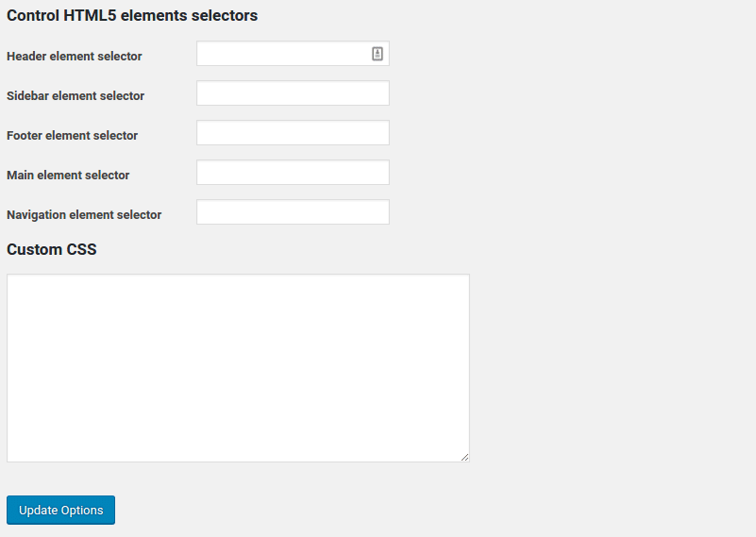Image resolution: width=756 pixels, height=537 pixels.
Task: Click the "Sidebar element selector" label
Action: click(x=76, y=96)
